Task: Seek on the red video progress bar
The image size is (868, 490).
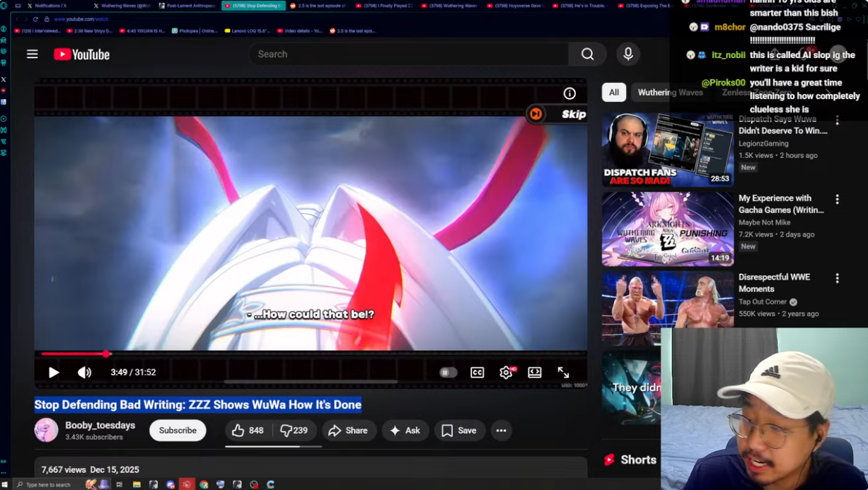Action: pos(311,353)
